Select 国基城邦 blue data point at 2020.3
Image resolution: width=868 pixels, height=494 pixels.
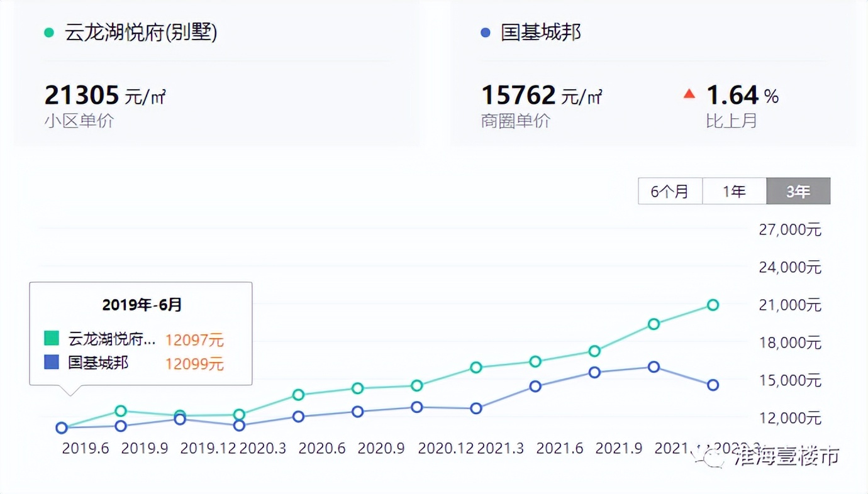(x=239, y=425)
